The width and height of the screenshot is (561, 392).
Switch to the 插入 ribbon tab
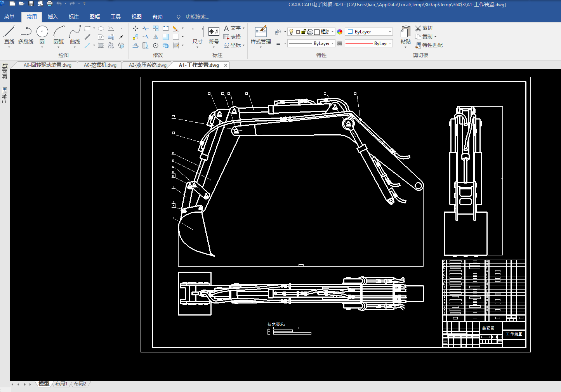pyautogui.click(x=52, y=17)
